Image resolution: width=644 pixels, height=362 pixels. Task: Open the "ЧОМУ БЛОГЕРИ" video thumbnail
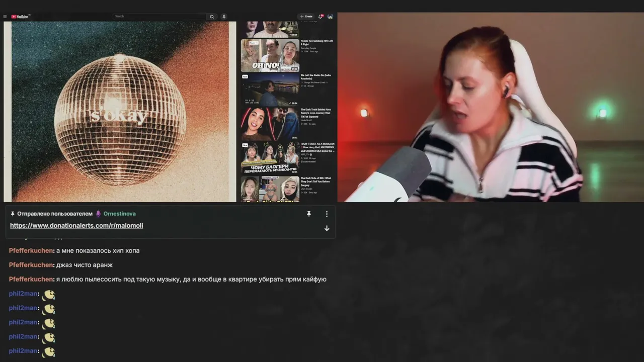tap(270, 158)
